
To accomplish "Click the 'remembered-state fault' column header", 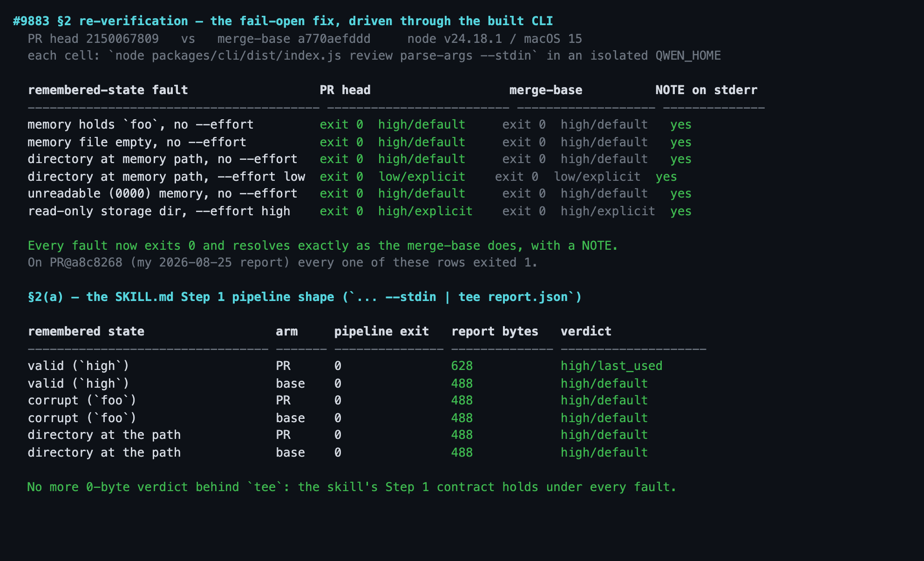I will 108,90.
